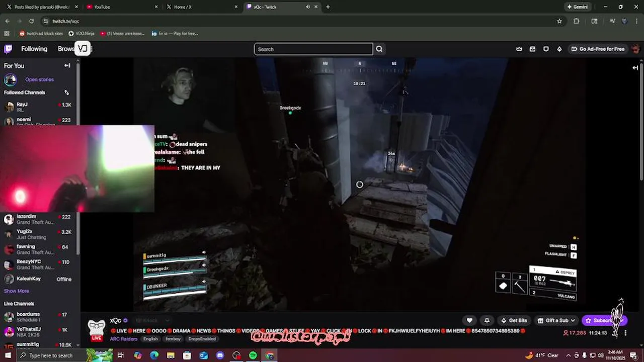Sort the Followed Channels list

pos(66,93)
